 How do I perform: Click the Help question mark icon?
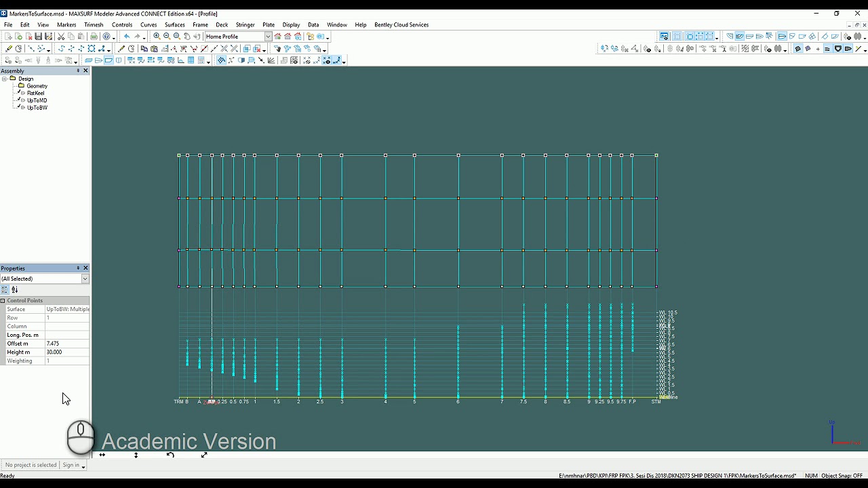(106, 36)
